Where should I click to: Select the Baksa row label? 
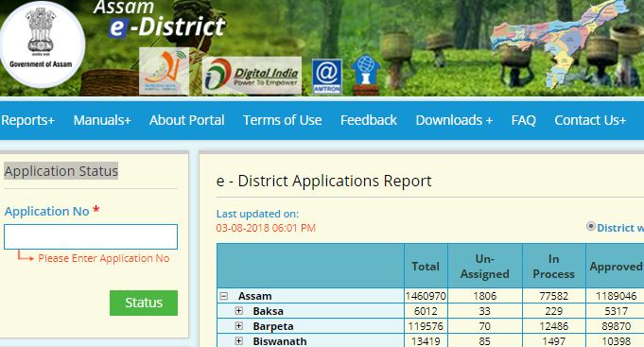pyautogui.click(x=268, y=311)
